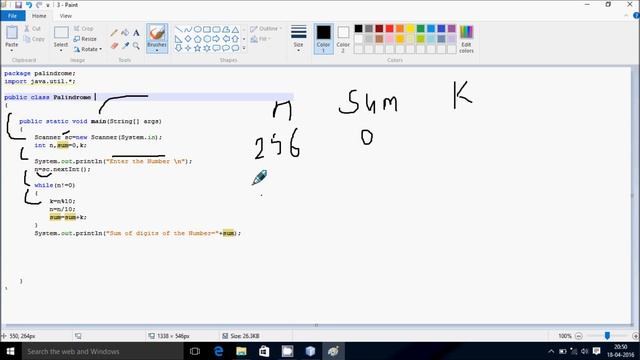Open the shape Outline dropdown
The height and width of the screenshot is (360, 640).
(x=266, y=29)
